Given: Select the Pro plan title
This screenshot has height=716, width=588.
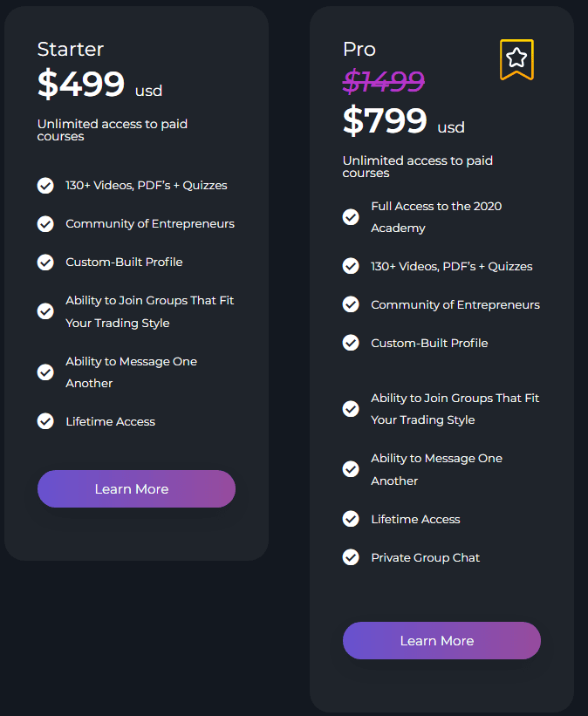Looking at the screenshot, I should tap(359, 50).
